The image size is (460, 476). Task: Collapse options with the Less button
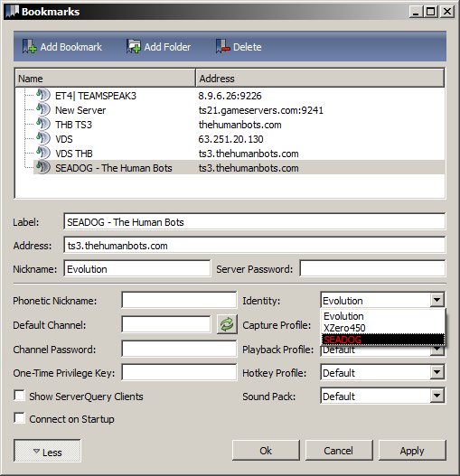(47, 451)
